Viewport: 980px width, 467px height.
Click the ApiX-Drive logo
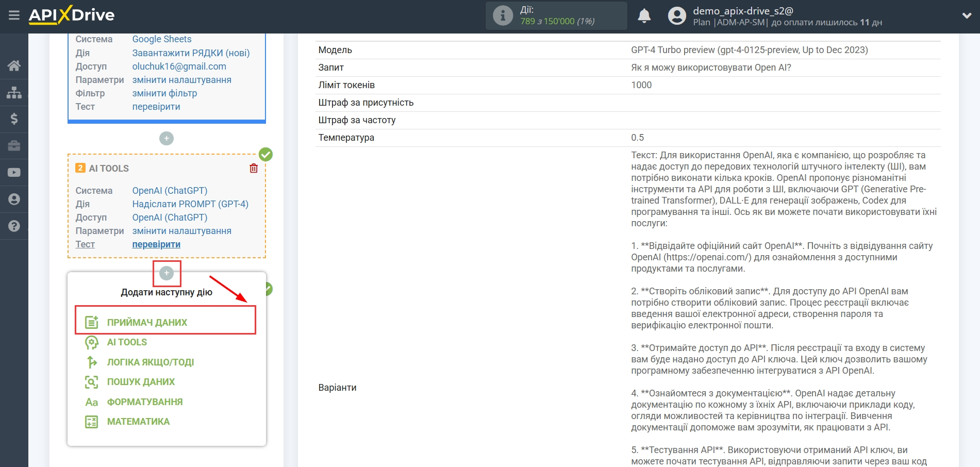[x=72, y=15]
